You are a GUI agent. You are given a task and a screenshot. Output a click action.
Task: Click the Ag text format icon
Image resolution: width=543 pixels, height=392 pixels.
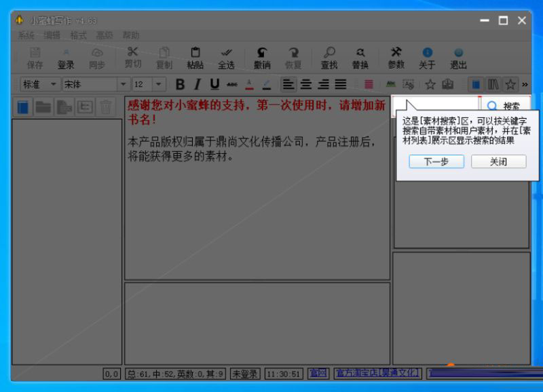coord(409,84)
